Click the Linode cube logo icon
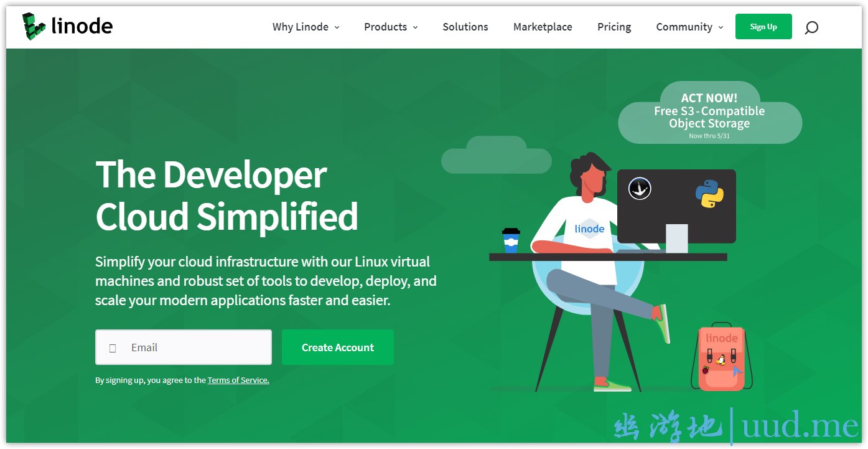 34,26
